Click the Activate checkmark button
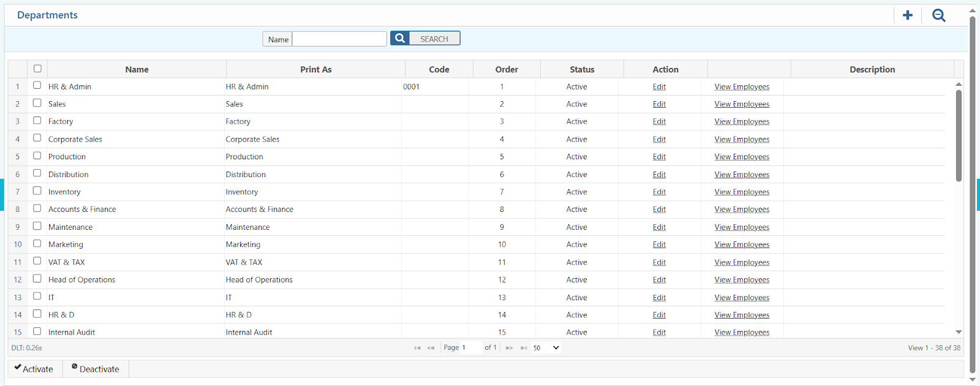Image resolution: width=980 pixels, height=386 pixels. (x=34, y=369)
